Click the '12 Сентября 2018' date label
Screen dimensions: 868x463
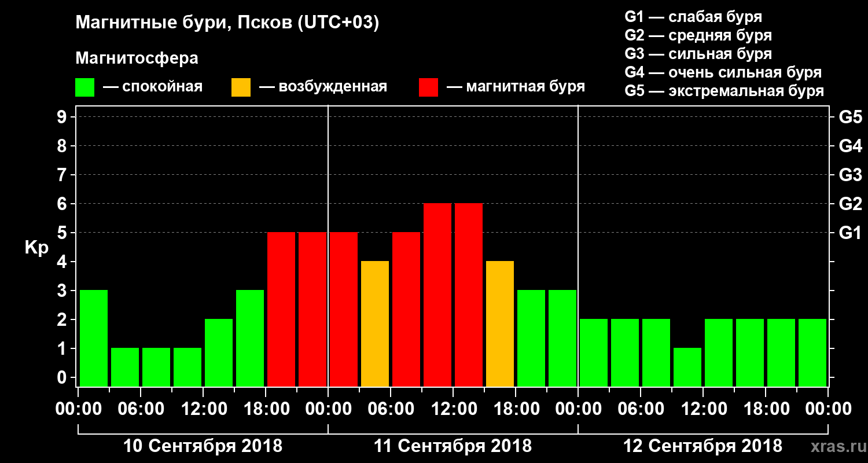click(x=703, y=446)
